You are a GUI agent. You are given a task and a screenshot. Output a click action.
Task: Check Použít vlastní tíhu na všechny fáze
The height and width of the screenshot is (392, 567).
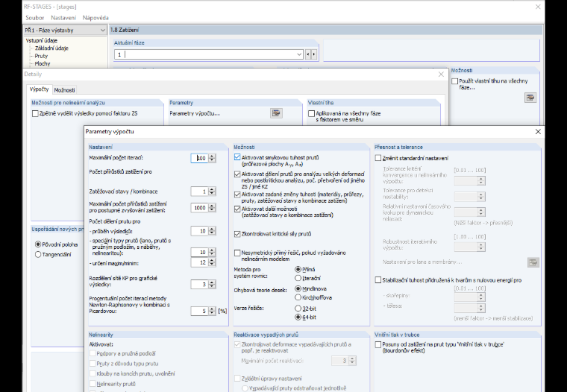455,81
